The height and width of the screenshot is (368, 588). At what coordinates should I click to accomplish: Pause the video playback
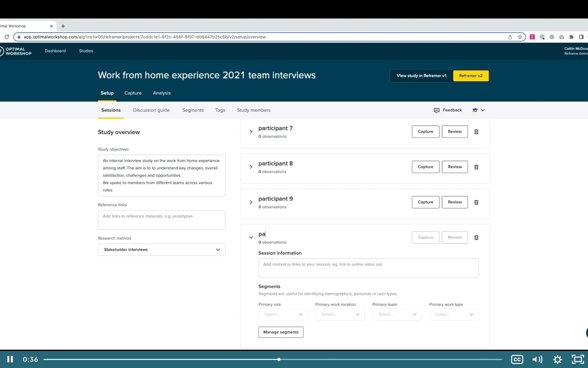coord(10,359)
